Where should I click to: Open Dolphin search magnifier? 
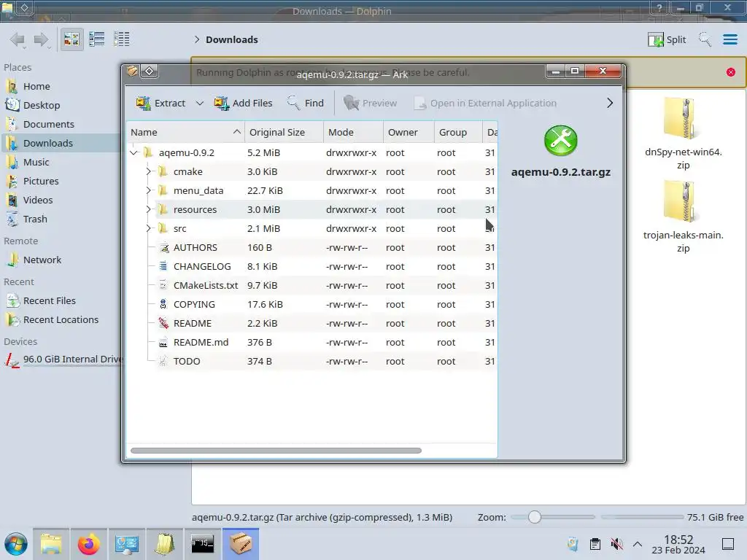pos(705,39)
